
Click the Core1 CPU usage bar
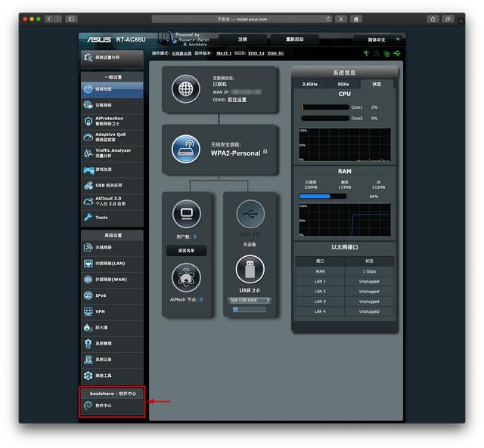[325, 107]
